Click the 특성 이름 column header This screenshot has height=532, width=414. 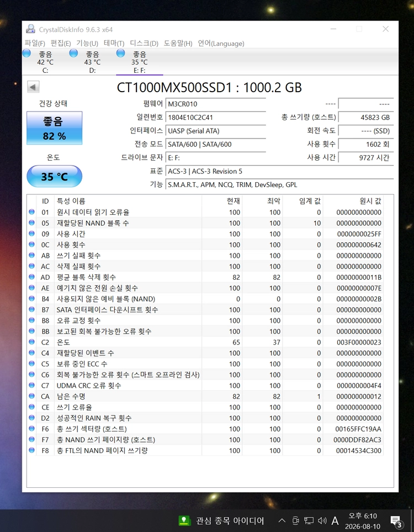pyautogui.click(x=128, y=201)
